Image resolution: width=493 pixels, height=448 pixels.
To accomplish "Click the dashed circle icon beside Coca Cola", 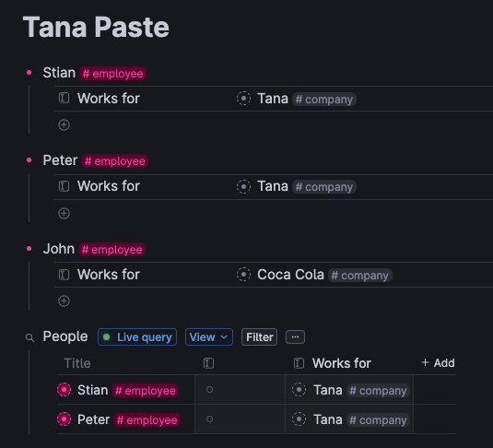I will coord(243,275).
